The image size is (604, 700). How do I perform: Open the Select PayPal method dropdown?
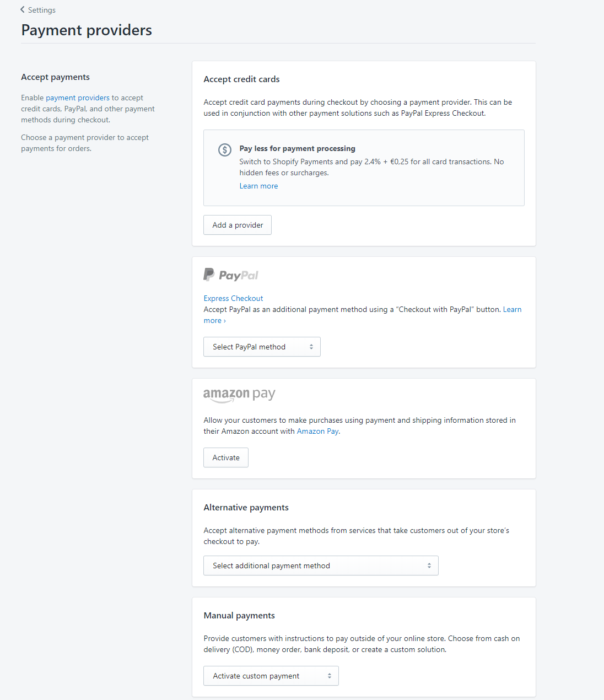(x=262, y=347)
